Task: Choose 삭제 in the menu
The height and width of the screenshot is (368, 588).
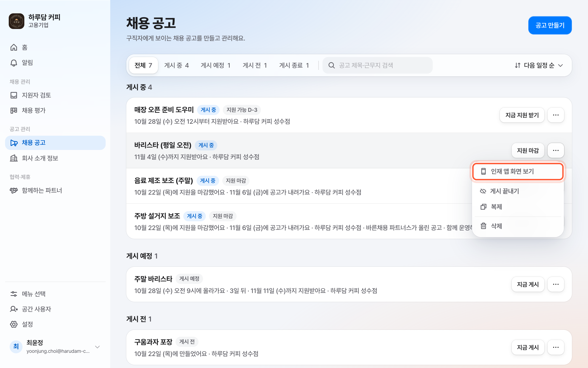Action: click(518, 226)
